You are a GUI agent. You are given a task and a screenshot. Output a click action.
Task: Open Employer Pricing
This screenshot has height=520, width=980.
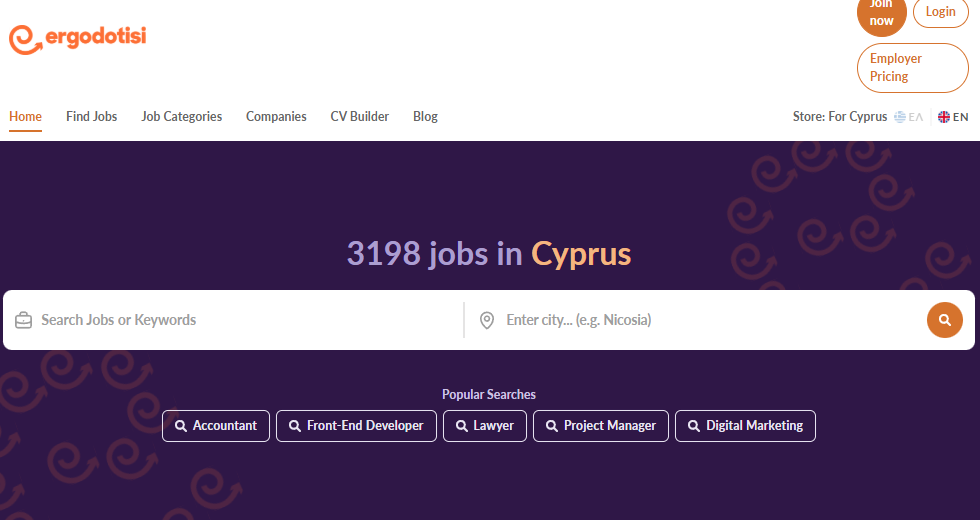912,68
